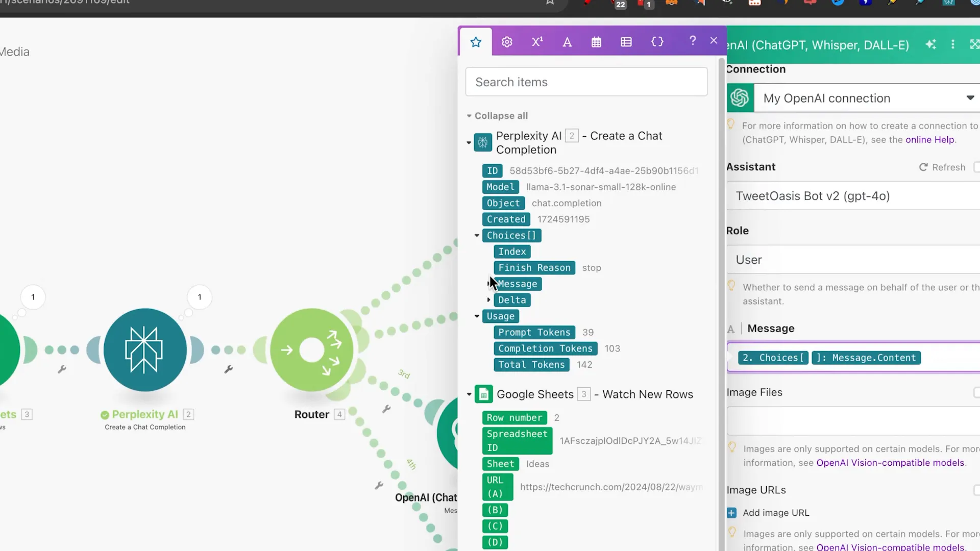Image resolution: width=980 pixels, height=551 pixels.
Task: Open the Assistant dropdown TweetOasis Bot v2
Action: pos(853,196)
